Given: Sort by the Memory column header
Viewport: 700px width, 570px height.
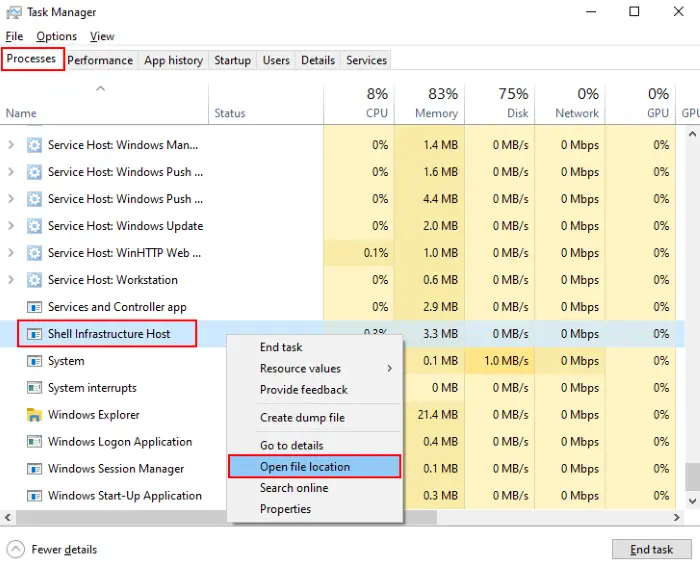Looking at the screenshot, I should click(x=429, y=104).
